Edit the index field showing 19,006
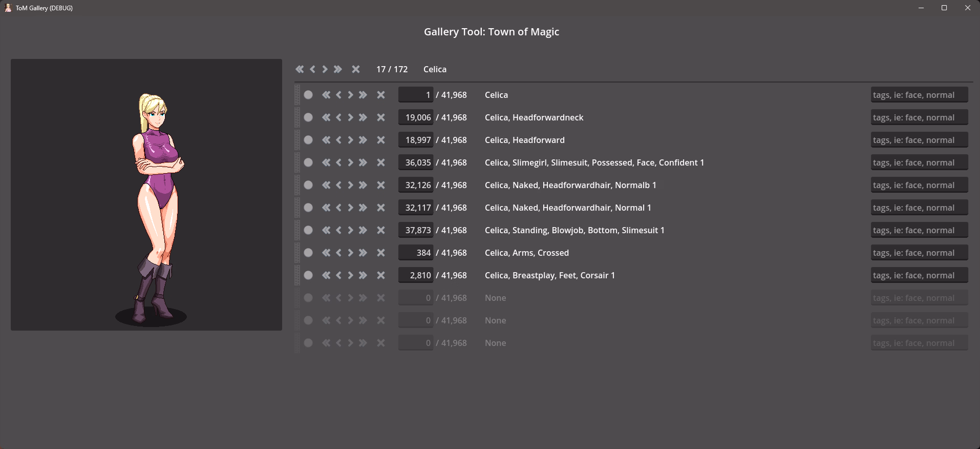This screenshot has height=449, width=980. click(x=416, y=117)
